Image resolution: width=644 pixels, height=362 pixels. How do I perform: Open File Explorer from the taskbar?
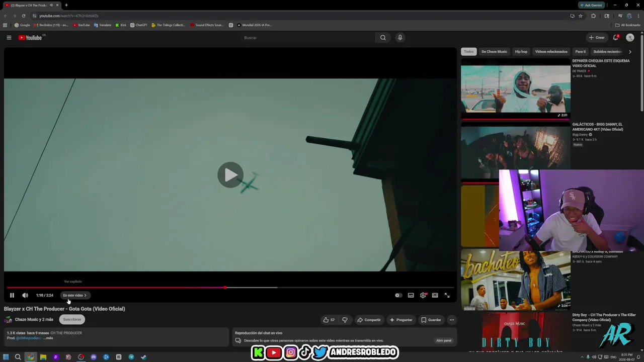(x=43, y=357)
